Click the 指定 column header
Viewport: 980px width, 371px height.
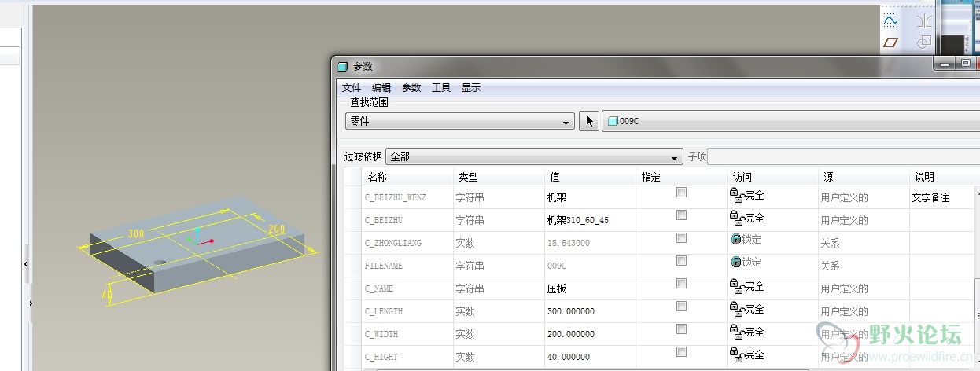pyautogui.click(x=681, y=178)
